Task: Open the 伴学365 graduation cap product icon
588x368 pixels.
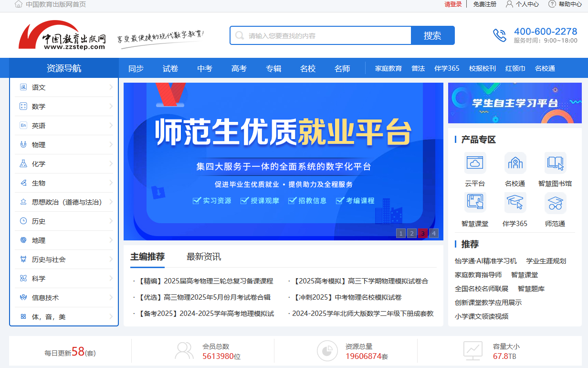Action: (515, 203)
